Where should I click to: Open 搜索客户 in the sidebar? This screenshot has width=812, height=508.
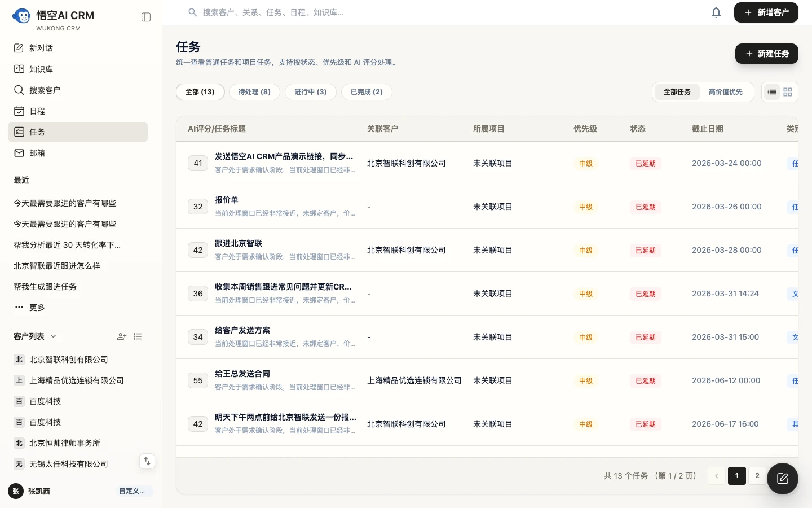point(78,90)
